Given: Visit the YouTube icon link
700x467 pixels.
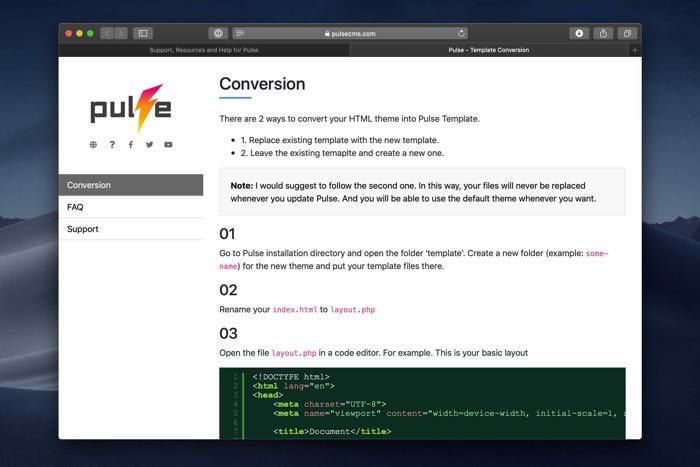Looking at the screenshot, I should (168, 144).
